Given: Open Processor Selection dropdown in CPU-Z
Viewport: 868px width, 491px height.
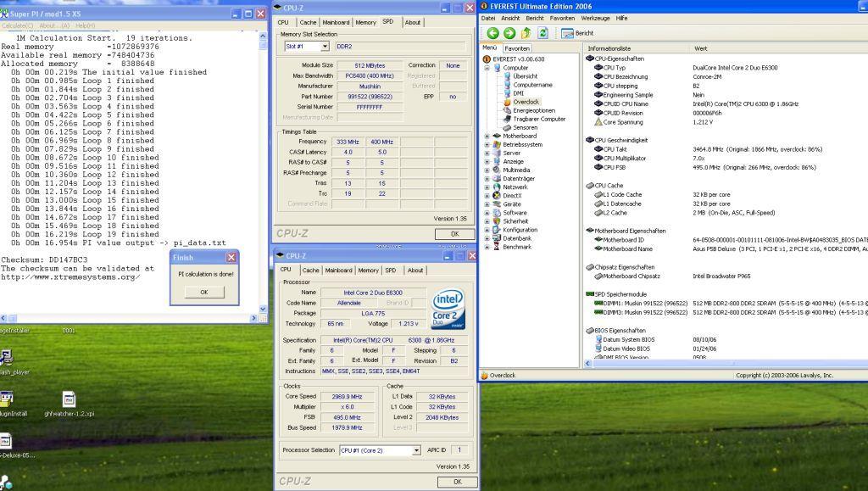Looking at the screenshot, I should click(416, 450).
